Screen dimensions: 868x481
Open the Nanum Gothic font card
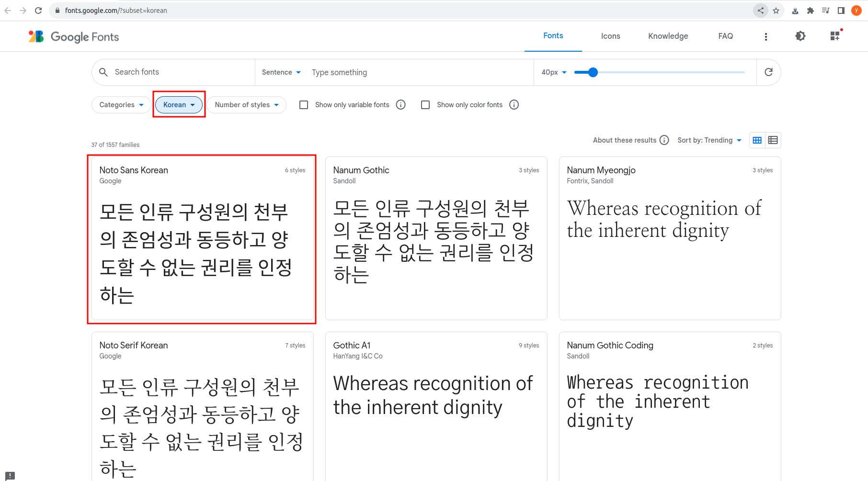pyautogui.click(x=436, y=238)
